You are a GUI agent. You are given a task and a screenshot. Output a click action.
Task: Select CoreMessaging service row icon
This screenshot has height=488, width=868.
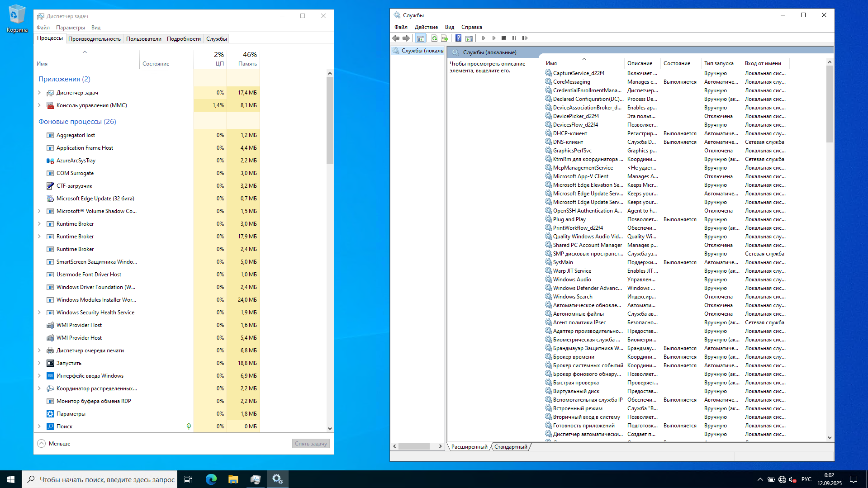(548, 82)
